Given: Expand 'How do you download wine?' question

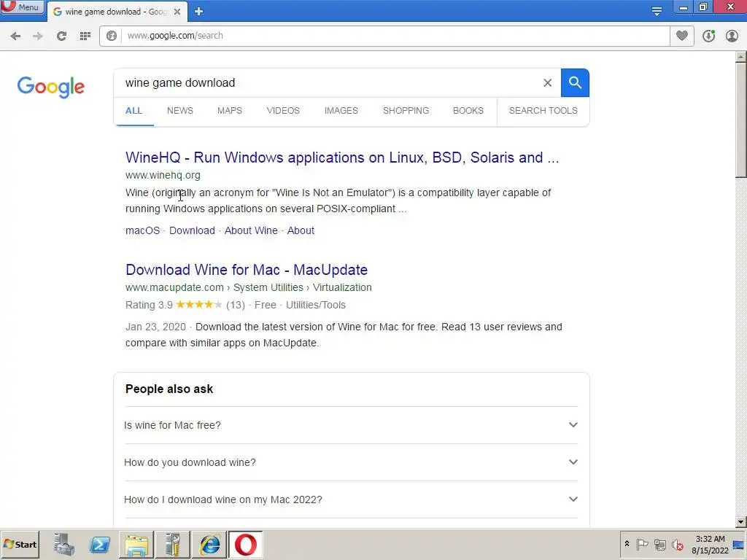Looking at the screenshot, I should pyautogui.click(x=351, y=462).
